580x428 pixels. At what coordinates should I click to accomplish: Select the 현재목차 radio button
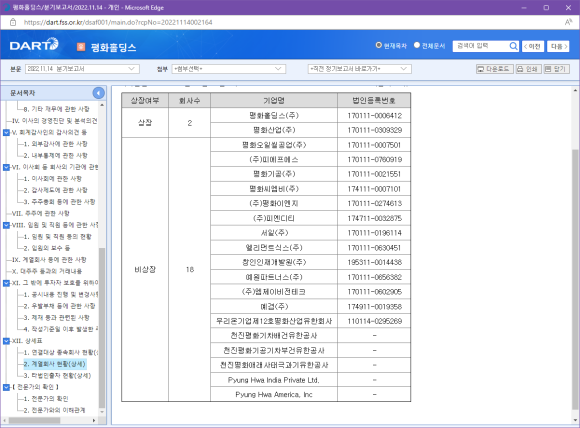coord(378,45)
